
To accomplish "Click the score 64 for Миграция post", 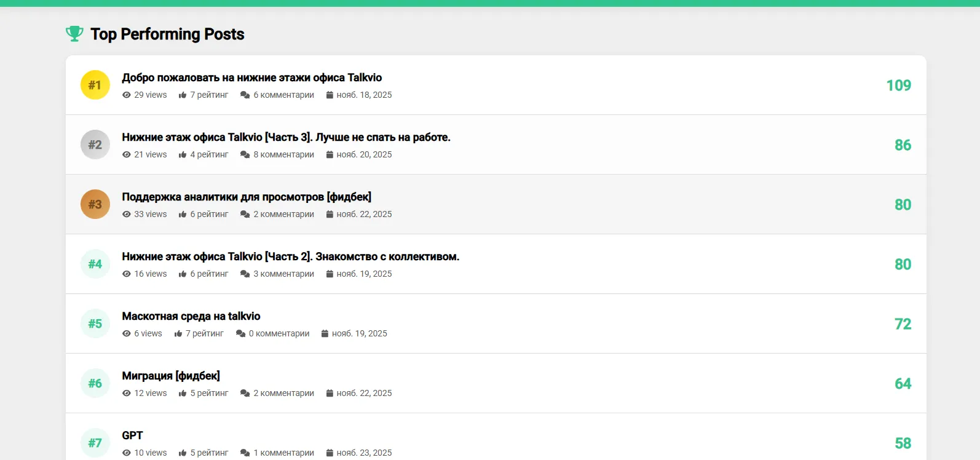I will click(x=903, y=383).
